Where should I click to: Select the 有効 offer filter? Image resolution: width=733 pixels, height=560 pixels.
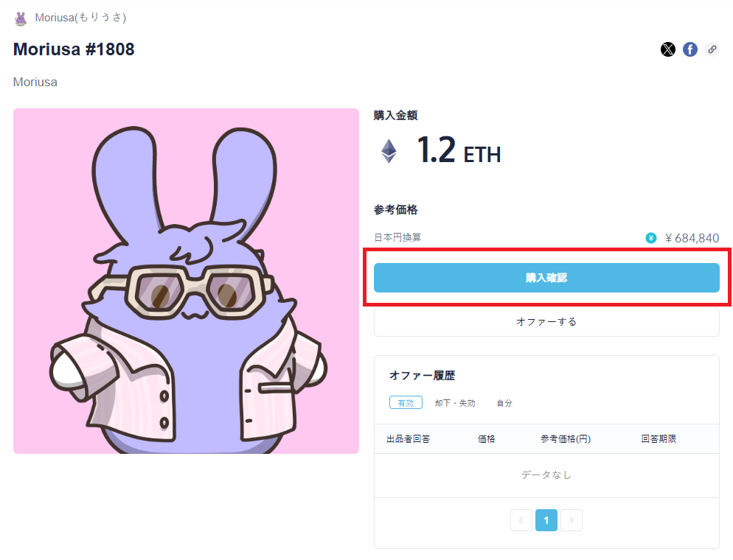[406, 403]
